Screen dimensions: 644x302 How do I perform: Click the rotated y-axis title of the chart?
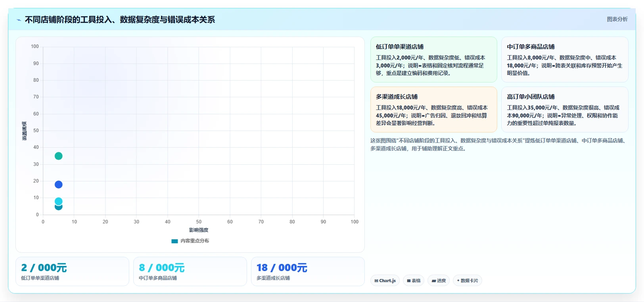pos(24,131)
